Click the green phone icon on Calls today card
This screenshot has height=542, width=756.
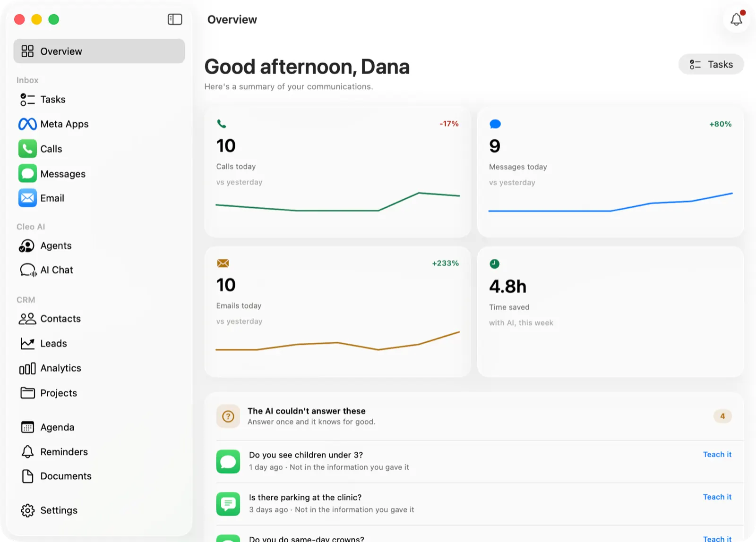(222, 124)
